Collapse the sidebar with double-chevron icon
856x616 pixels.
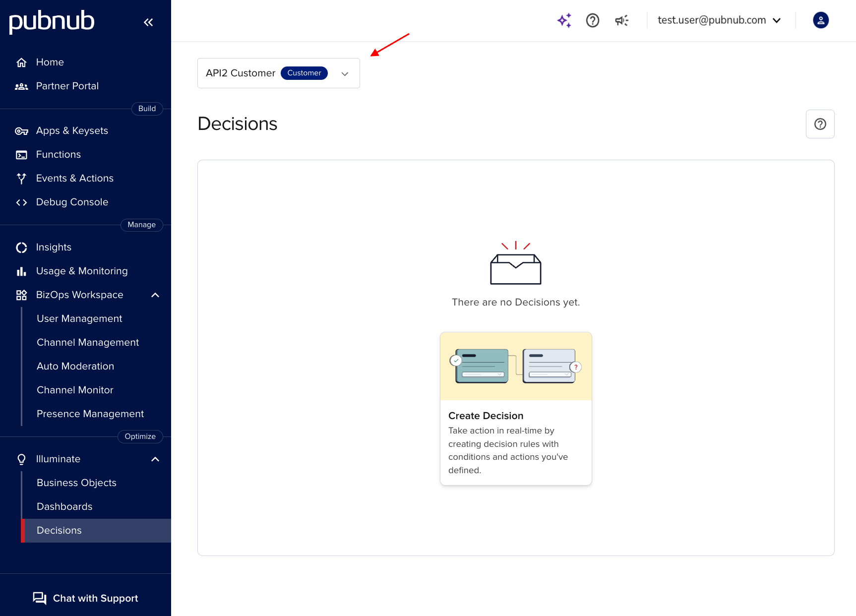coord(148,22)
